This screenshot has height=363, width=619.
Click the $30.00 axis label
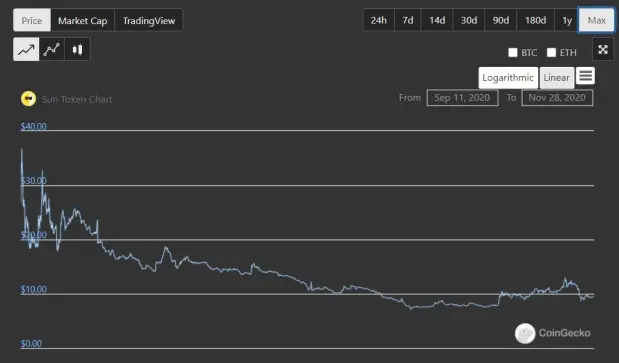point(34,181)
